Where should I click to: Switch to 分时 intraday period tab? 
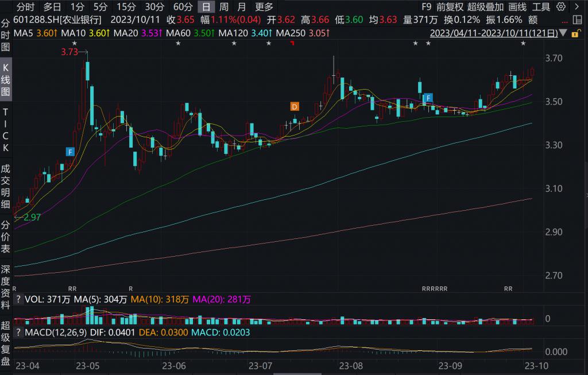coord(25,7)
